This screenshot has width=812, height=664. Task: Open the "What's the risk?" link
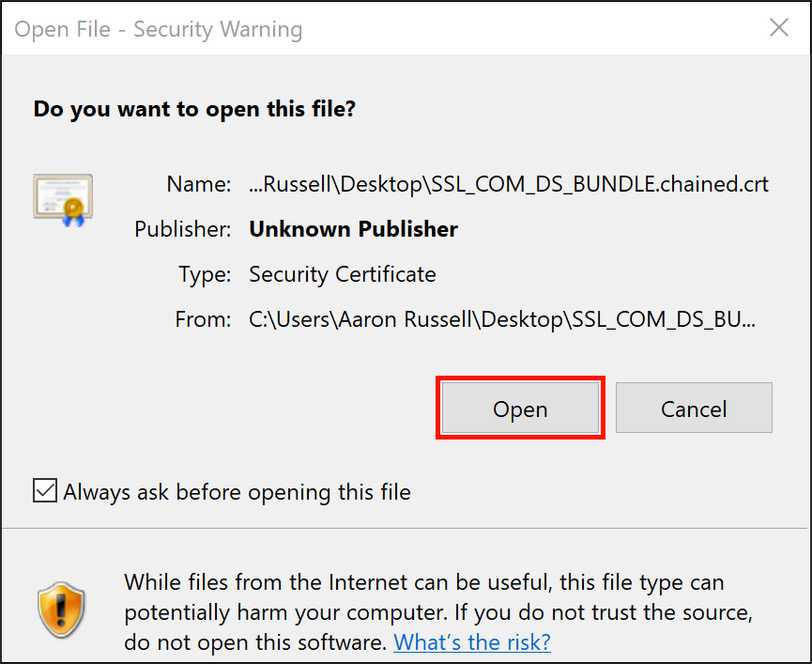pyautogui.click(x=471, y=642)
